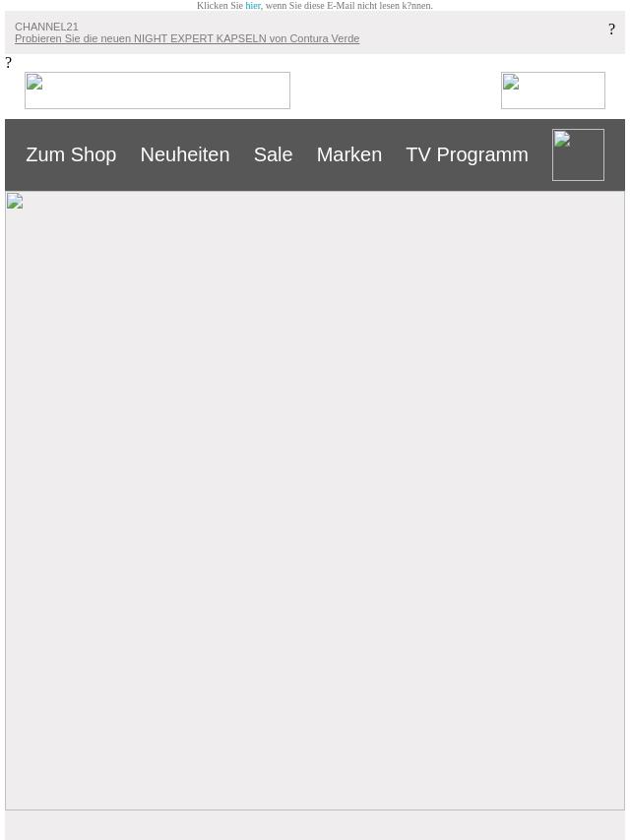Click the large empty hero banner area
The image size is (630, 840).
315,501
